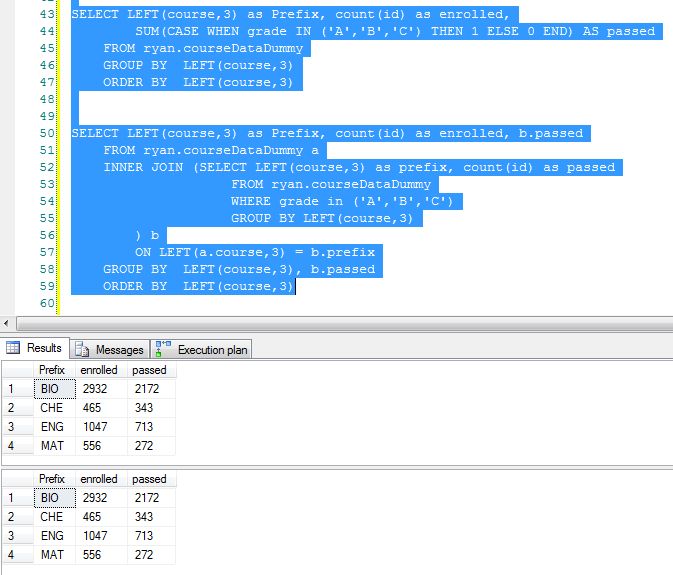Viewport: 673px width, 575px height.
Task: Click line number 50 in the editor margin
Action: [47, 133]
